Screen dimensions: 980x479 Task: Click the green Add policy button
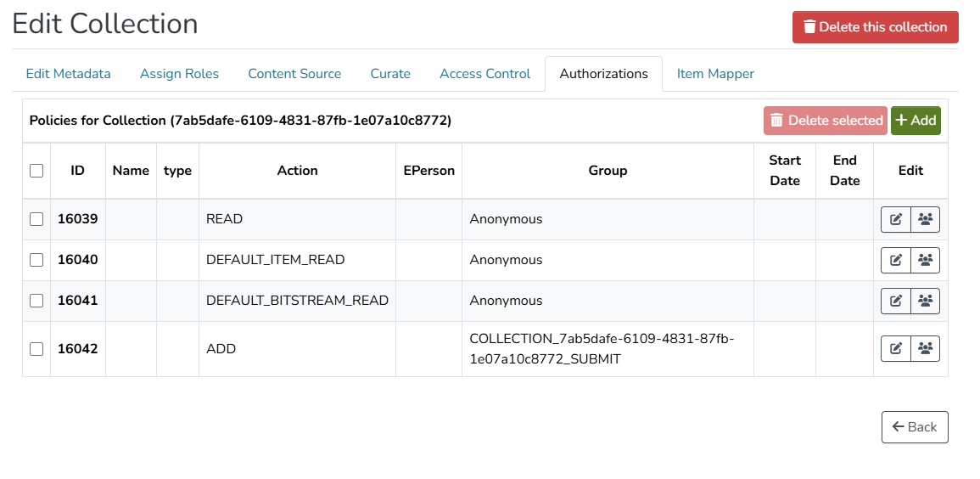[916, 121]
